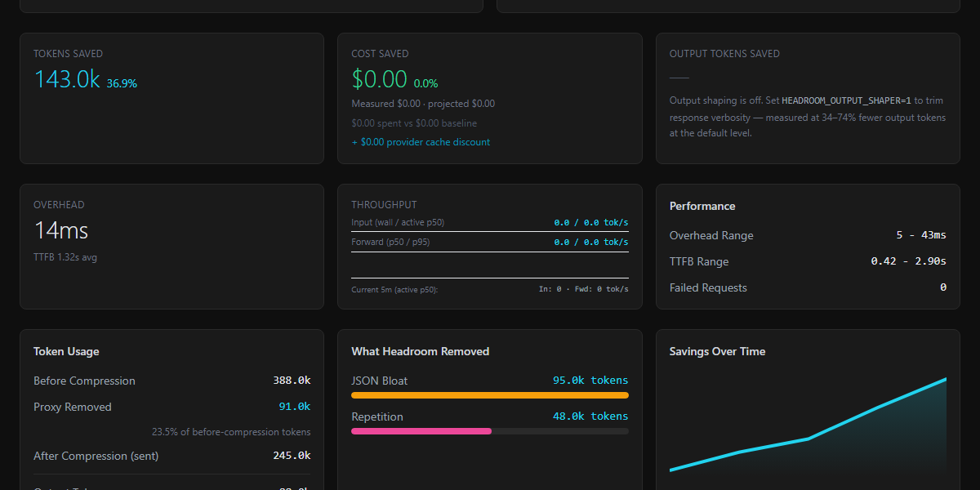Screen dimensions: 980x490
Task: Click the Before Compression label
Action: point(84,381)
